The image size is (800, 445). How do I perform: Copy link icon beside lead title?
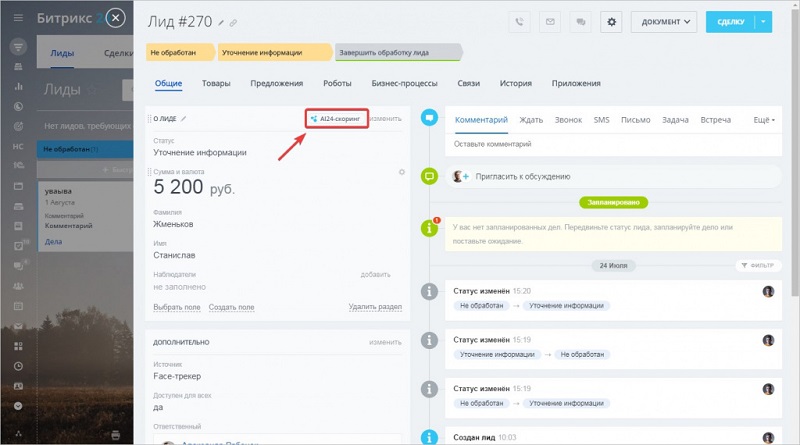pos(233,23)
